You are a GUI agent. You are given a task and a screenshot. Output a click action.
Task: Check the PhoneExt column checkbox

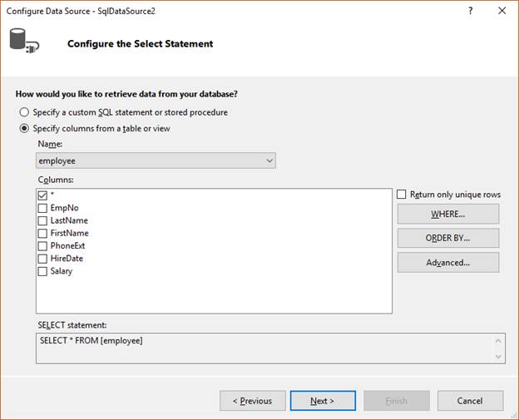coord(42,246)
